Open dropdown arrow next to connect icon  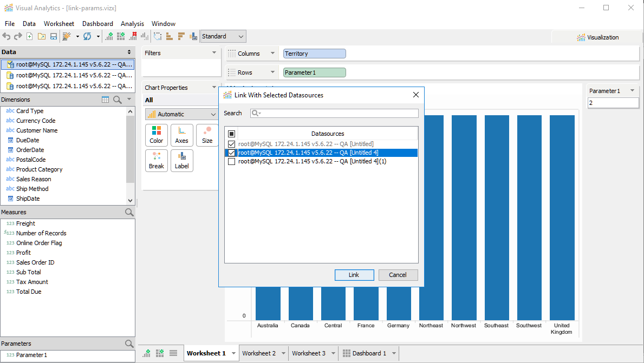77,36
